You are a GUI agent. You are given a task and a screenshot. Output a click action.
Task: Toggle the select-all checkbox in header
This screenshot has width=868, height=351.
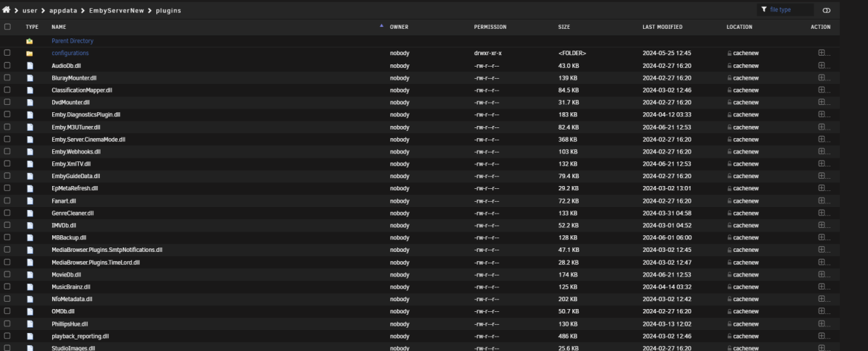[7, 27]
